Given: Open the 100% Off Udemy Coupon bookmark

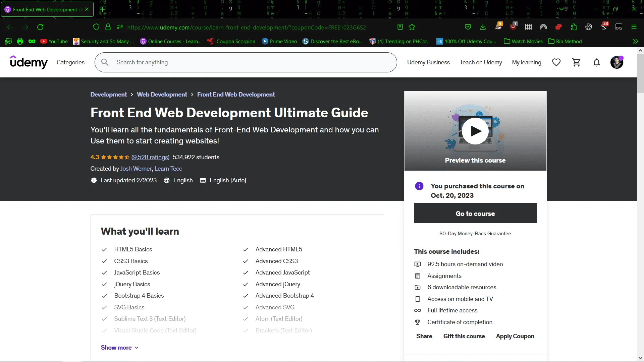Looking at the screenshot, I should [466, 41].
